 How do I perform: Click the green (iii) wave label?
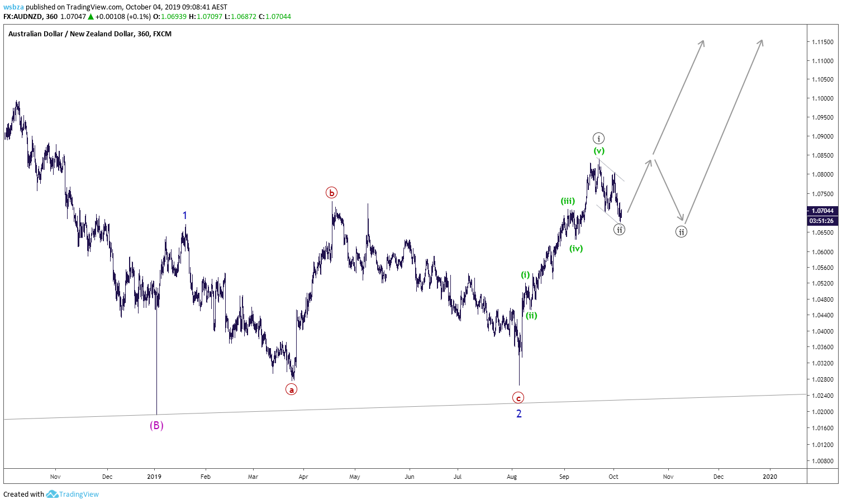point(568,201)
